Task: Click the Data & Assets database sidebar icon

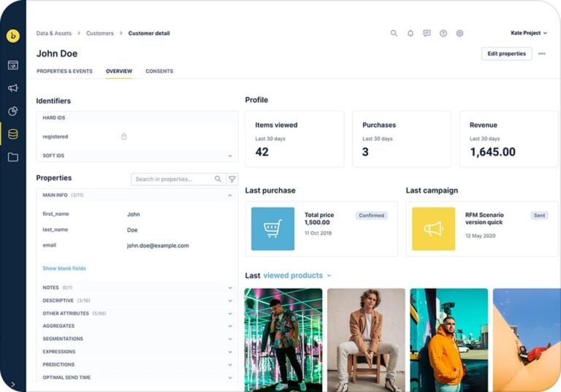Action: [12, 134]
